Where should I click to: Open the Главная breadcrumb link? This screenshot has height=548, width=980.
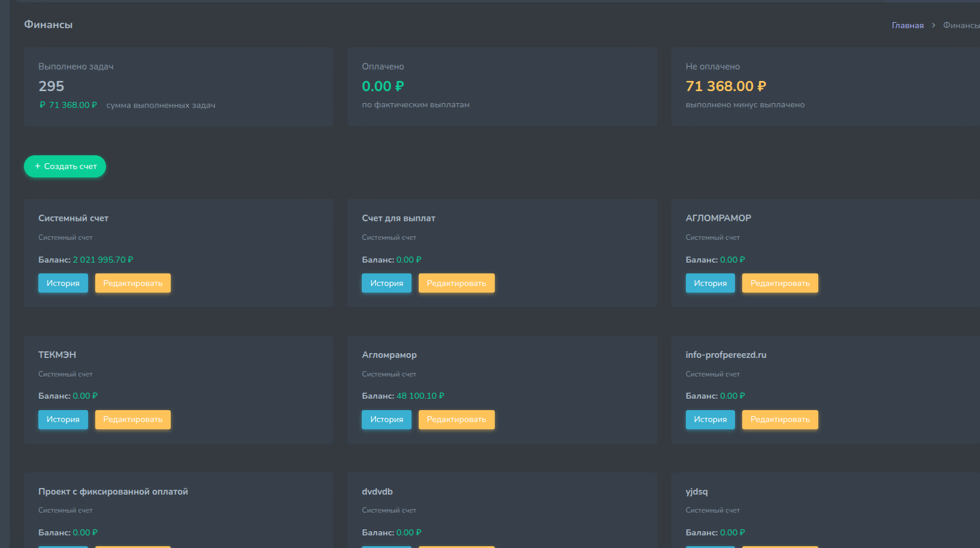pos(908,25)
